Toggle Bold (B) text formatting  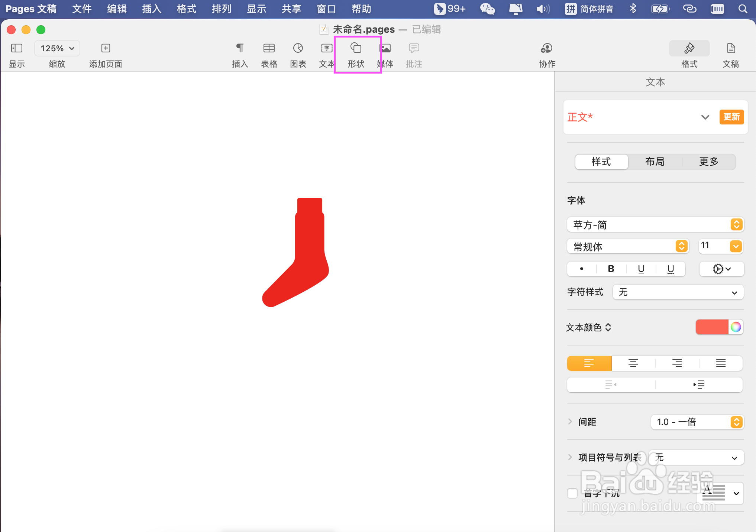click(x=611, y=269)
